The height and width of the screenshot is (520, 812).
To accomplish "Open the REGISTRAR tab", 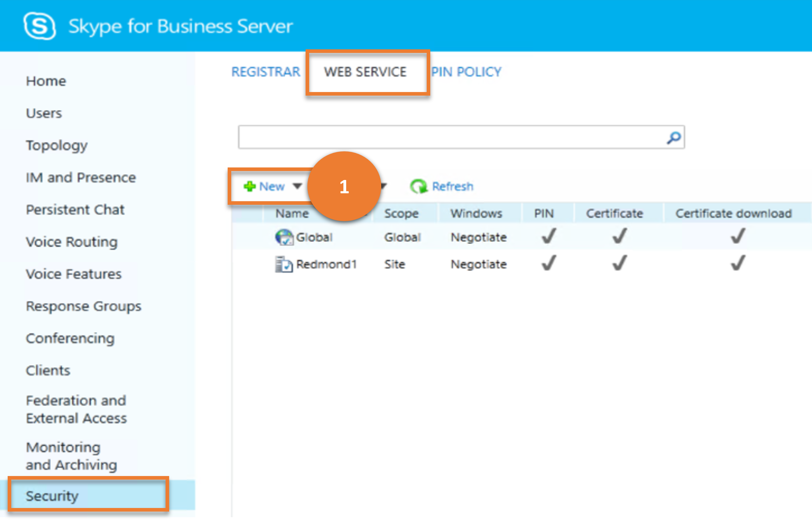I will click(x=266, y=72).
